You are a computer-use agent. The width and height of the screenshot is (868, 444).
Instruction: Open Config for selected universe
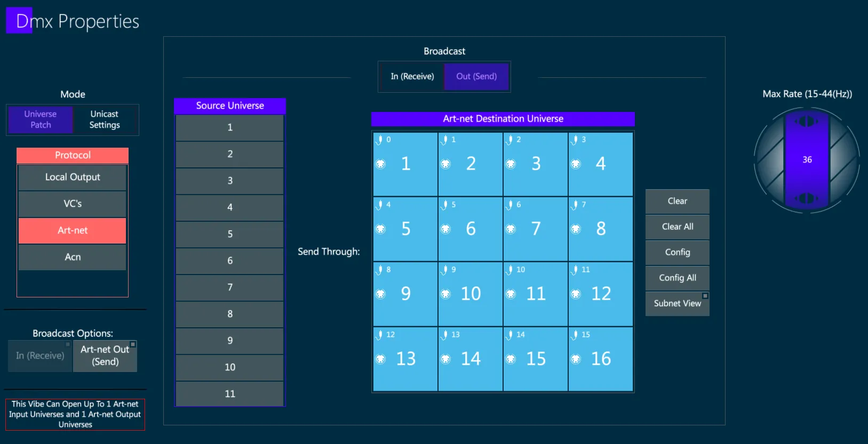[x=678, y=253]
